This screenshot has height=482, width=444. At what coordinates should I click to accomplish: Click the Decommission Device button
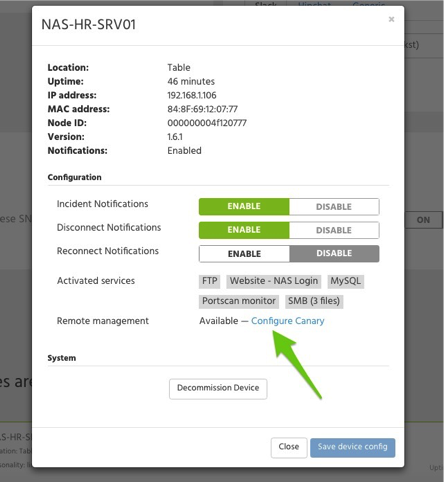(218, 388)
